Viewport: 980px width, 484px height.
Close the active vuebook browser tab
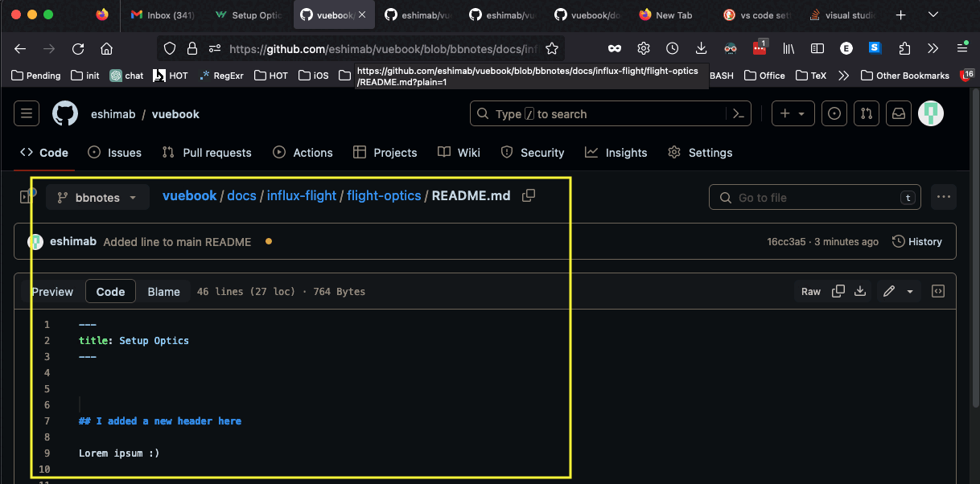pos(362,14)
